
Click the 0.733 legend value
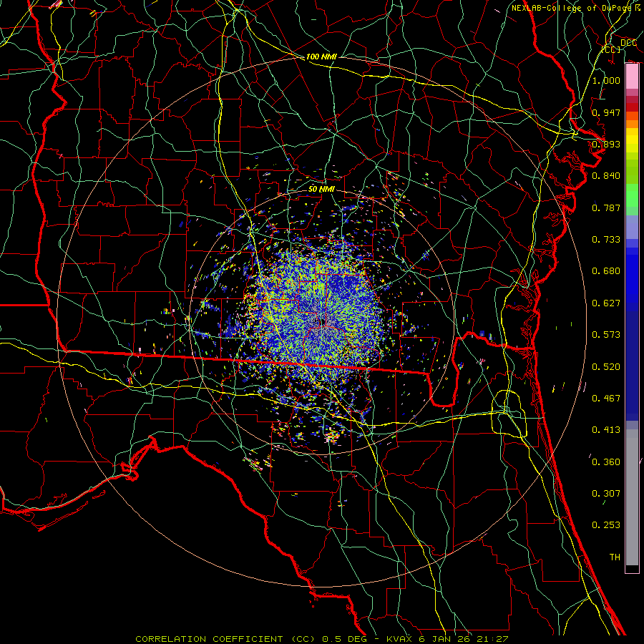click(606, 240)
